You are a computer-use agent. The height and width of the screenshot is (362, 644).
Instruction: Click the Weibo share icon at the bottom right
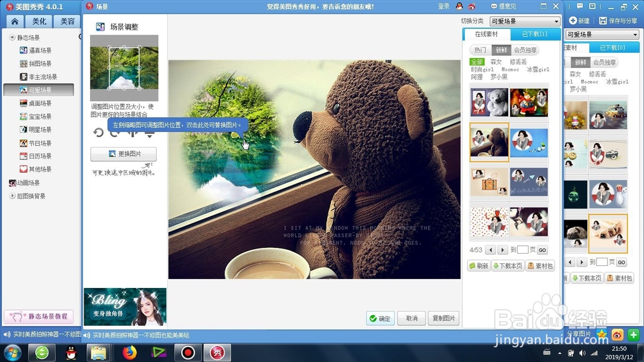click(618, 335)
